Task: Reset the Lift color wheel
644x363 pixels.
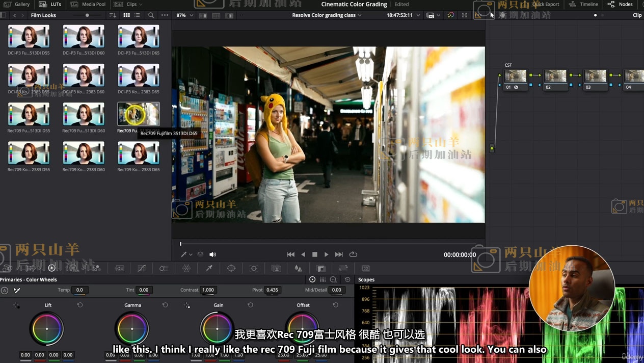Action: 80,305
